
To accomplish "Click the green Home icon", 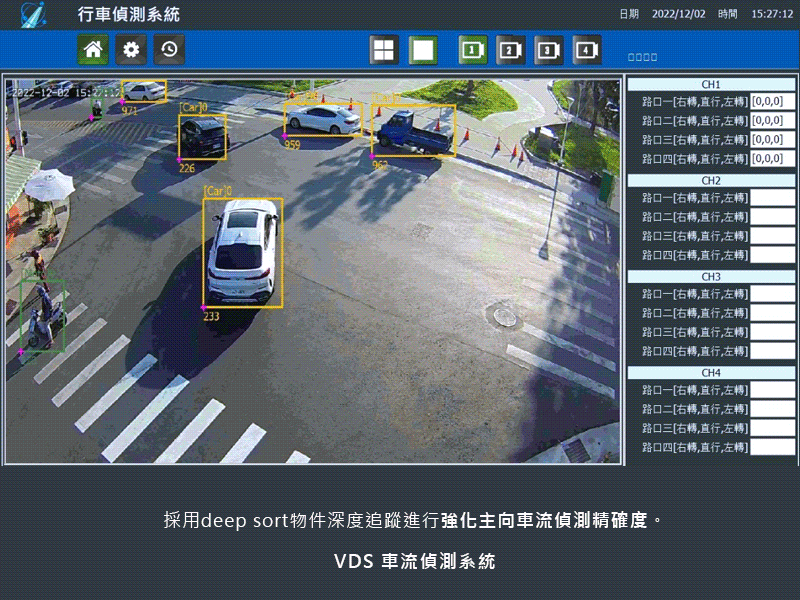I will point(93,49).
